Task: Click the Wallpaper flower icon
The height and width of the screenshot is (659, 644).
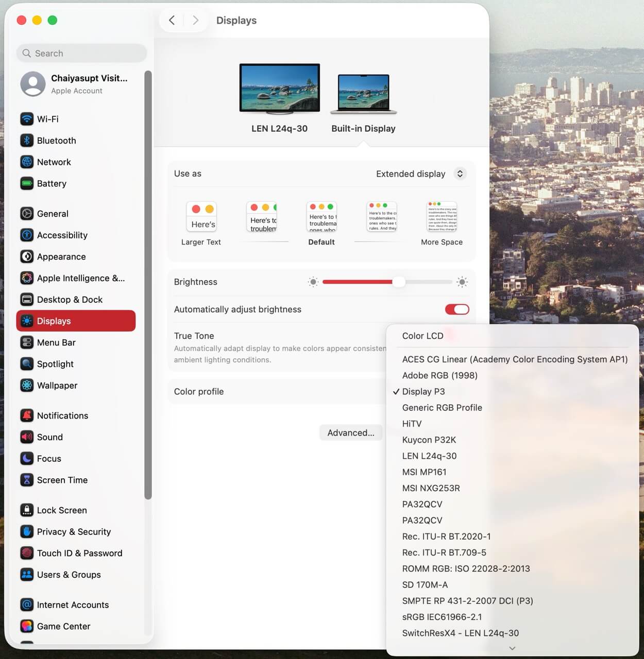Action: pos(27,386)
